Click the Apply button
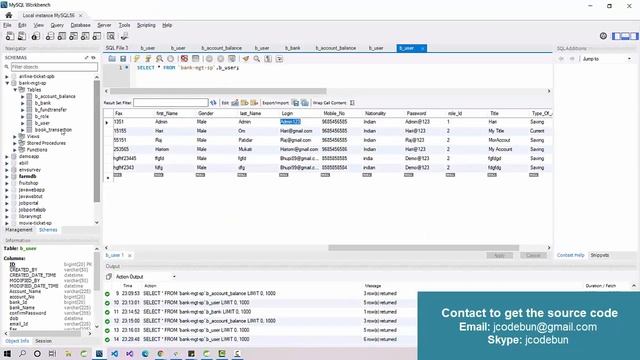The width and height of the screenshot is (640, 360). click(x=499, y=256)
